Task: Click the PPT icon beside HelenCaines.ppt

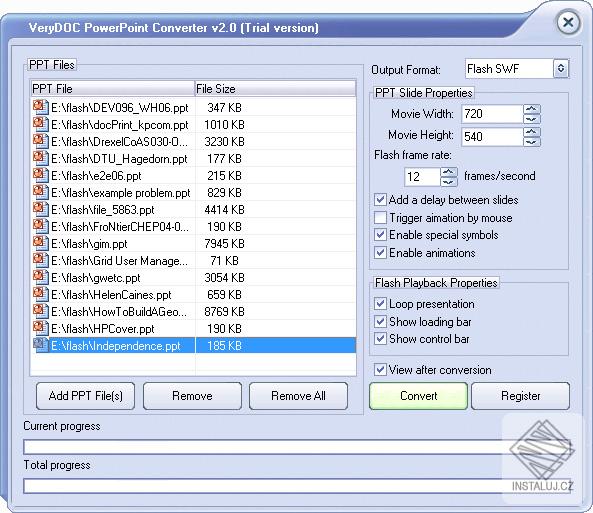Action: 40,295
